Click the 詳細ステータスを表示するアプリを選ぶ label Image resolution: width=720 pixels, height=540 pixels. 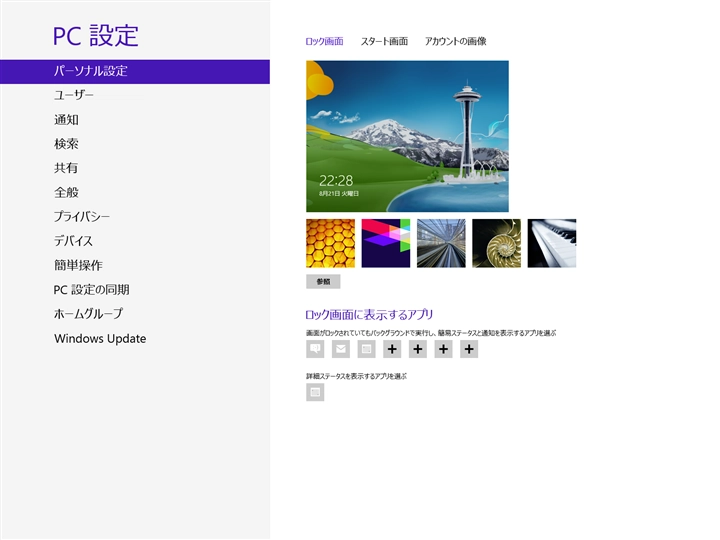point(356,376)
